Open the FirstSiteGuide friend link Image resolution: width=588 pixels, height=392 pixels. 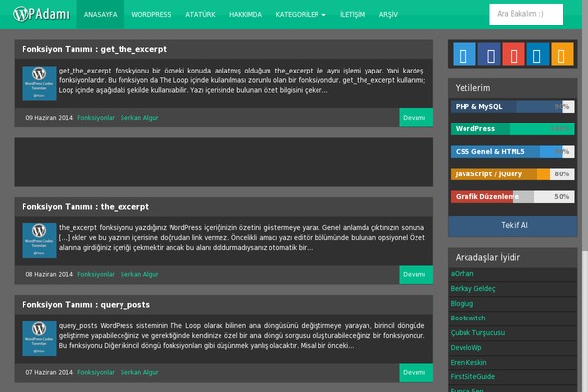[472, 376]
